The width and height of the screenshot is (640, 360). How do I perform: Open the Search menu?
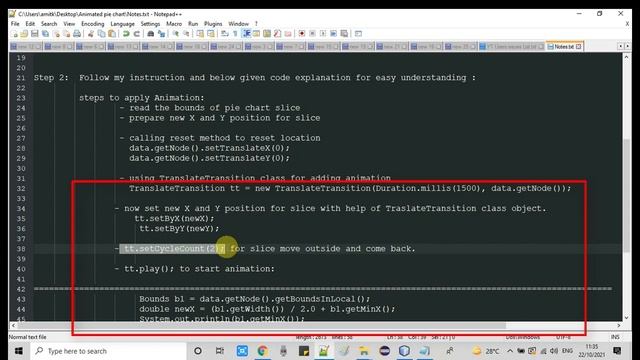49,24
